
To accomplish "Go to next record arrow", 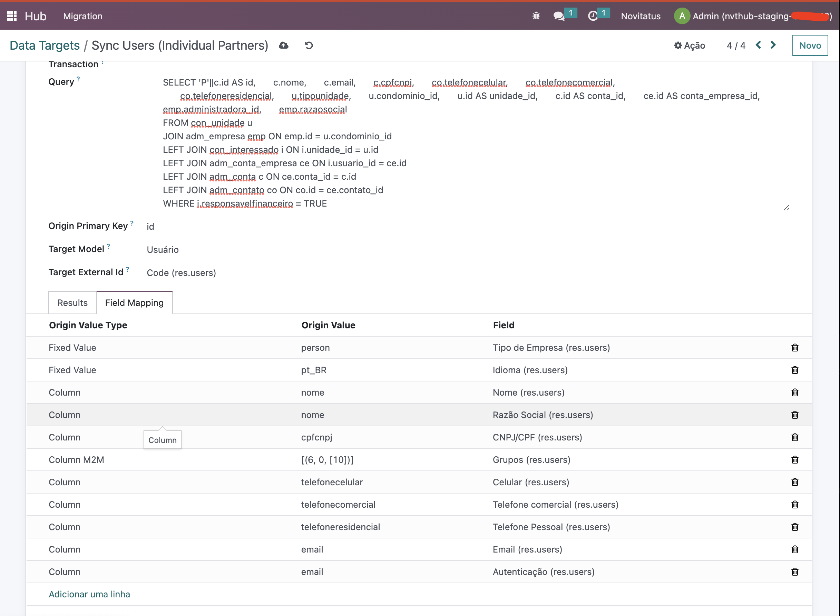I will click(x=773, y=45).
